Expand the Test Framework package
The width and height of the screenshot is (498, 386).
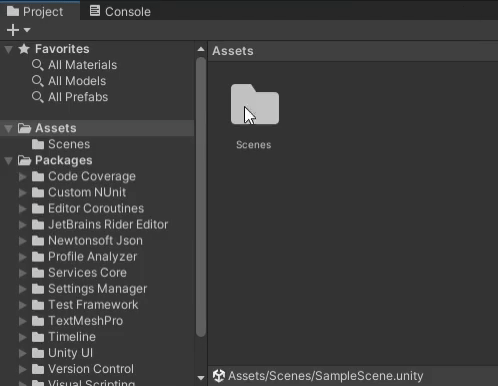[22, 305]
